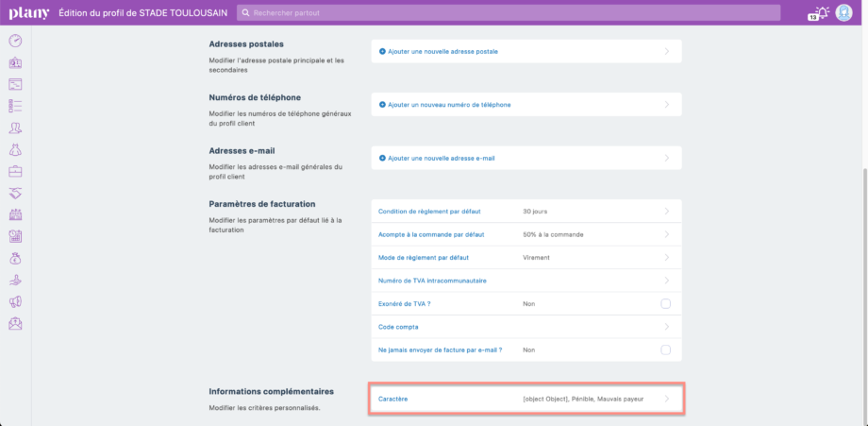This screenshot has height=426, width=868.
Task: Open the megaphone icon in sidebar
Action: 15,301
